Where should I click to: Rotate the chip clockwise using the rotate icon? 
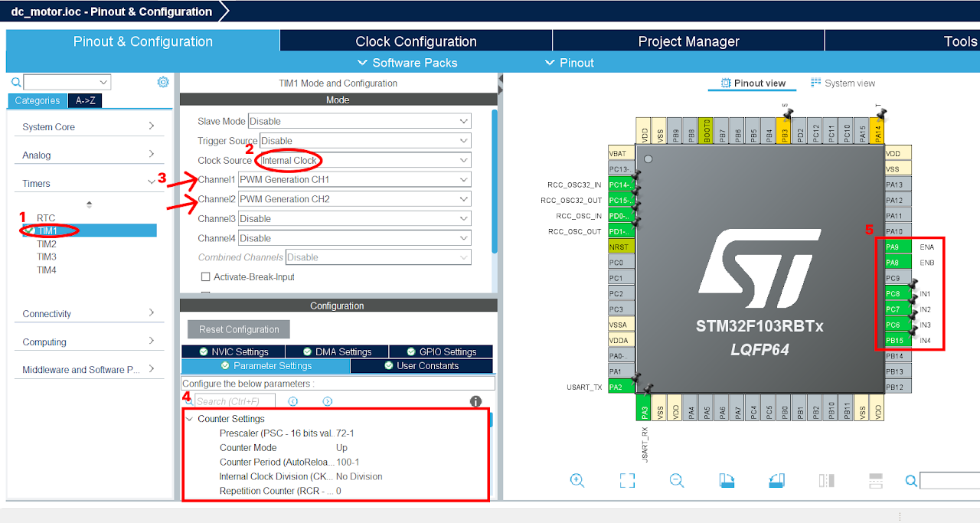point(727,480)
